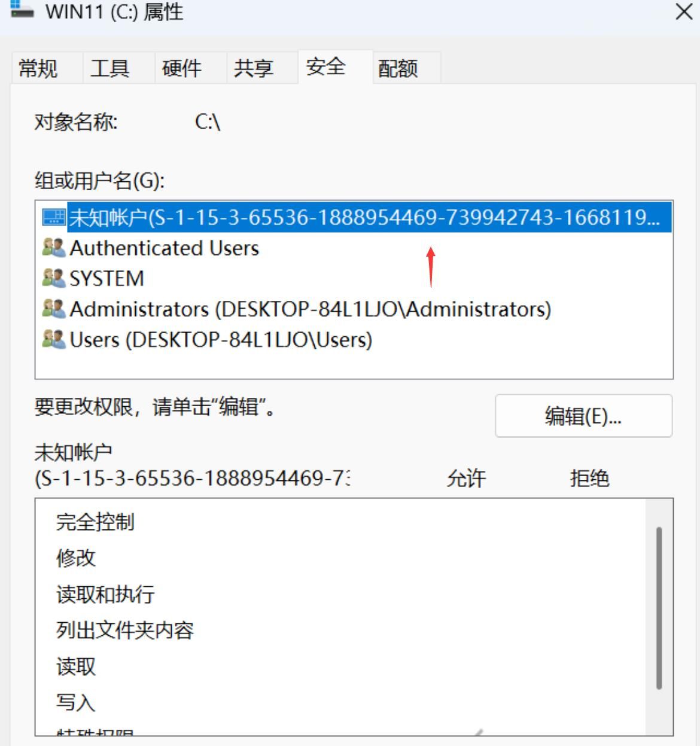
Task: Select Authenticated Users in the group list
Action: pos(165,248)
